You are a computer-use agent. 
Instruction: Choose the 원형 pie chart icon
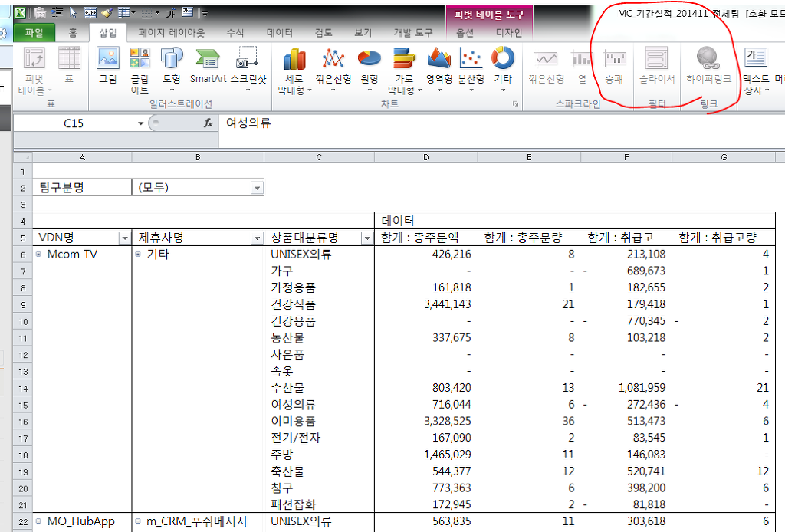[370, 65]
